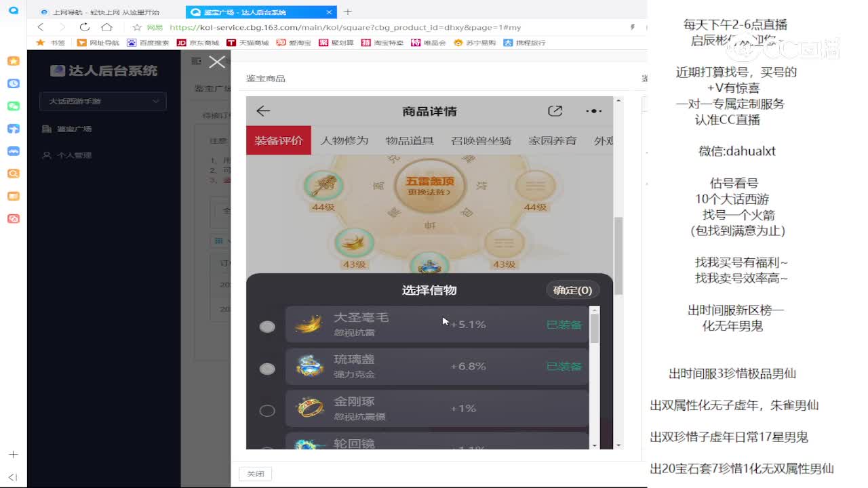
Task: Open the 百度搜索 bookmark
Action: [x=148, y=42]
